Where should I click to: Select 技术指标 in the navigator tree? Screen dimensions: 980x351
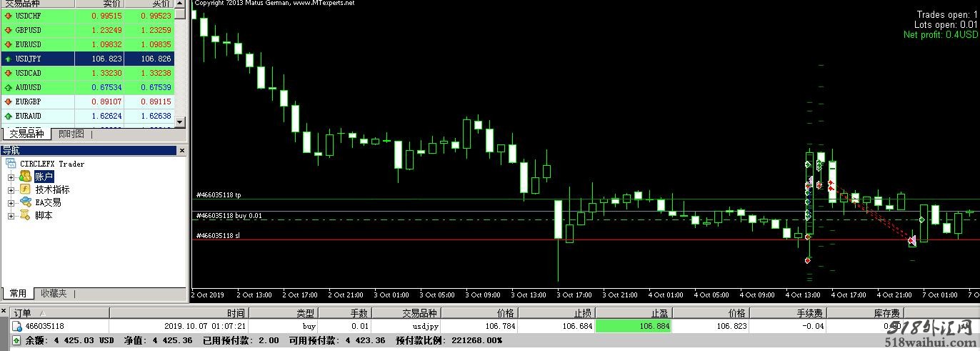(x=52, y=189)
